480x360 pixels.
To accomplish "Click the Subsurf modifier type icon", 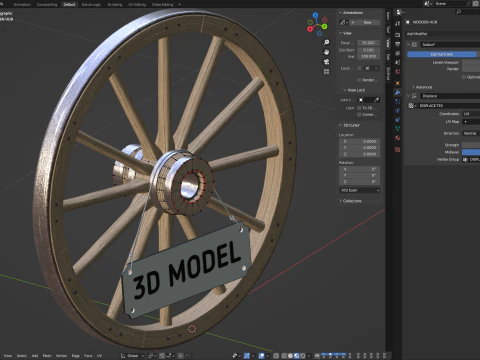I will [x=414, y=45].
